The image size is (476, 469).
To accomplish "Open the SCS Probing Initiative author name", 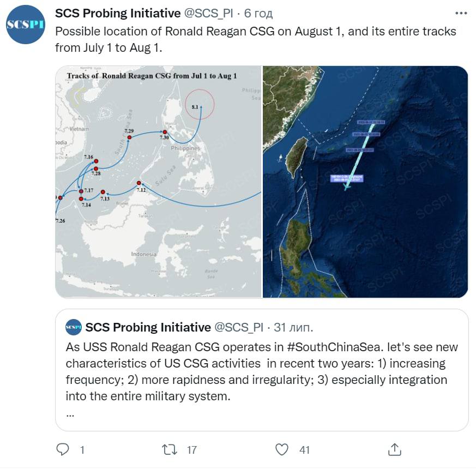I will pyautogui.click(x=118, y=13).
